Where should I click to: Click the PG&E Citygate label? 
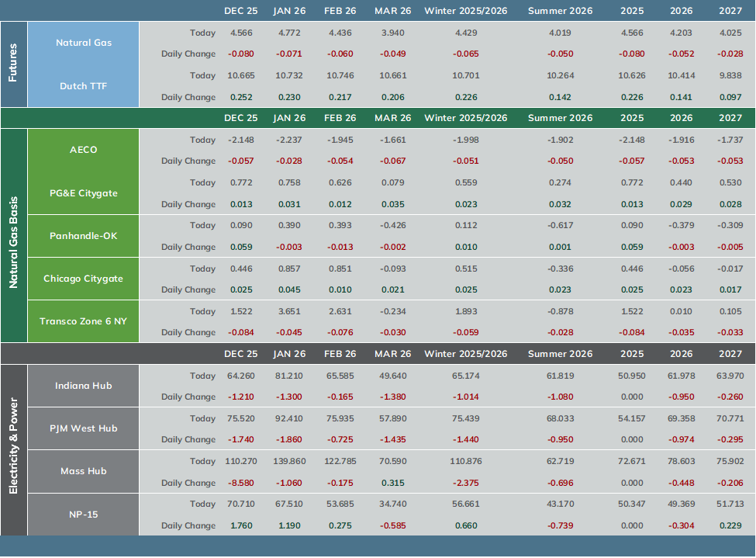[x=84, y=193]
